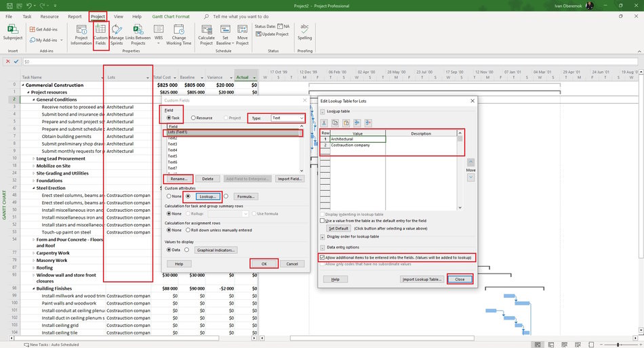
Task: Open Links Between Projects
Action: (138, 35)
